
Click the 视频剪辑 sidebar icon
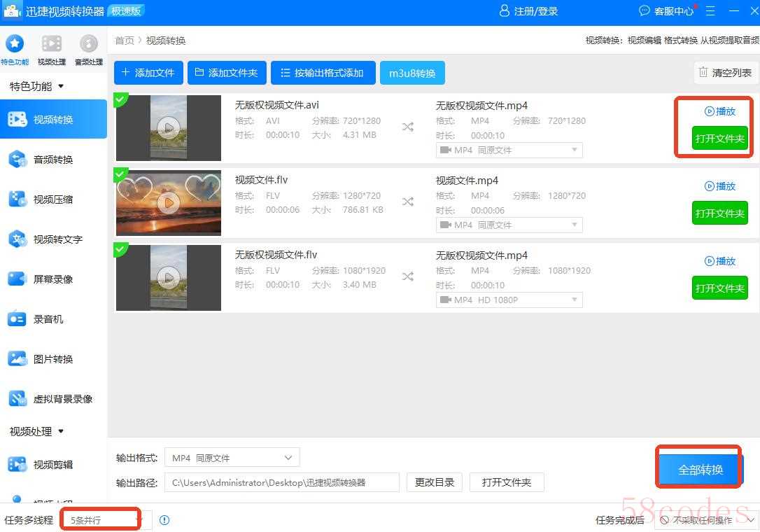(17, 465)
